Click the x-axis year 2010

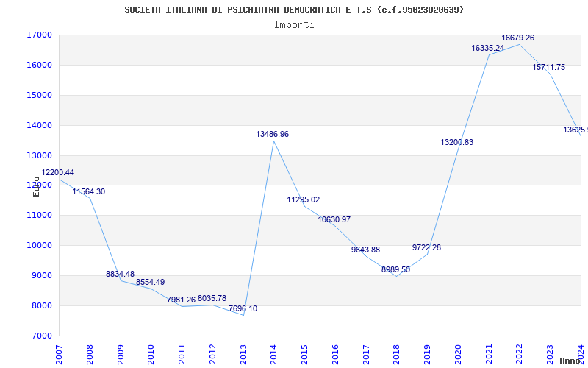click(151, 355)
